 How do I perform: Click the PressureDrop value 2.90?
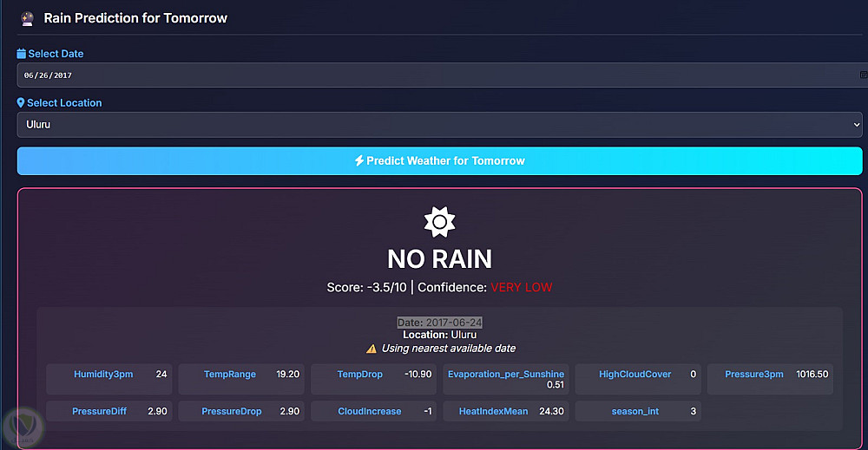(290, 411)
